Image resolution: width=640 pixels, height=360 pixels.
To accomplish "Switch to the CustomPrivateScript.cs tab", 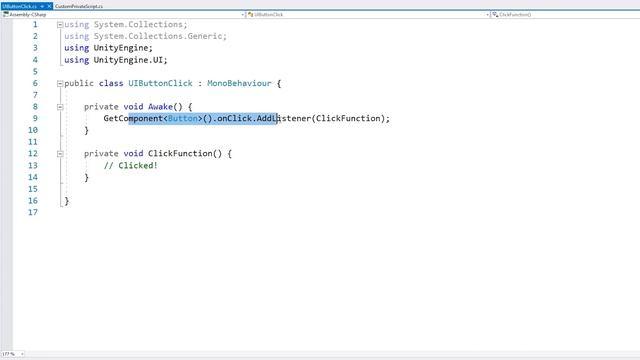I will [79, 7].
